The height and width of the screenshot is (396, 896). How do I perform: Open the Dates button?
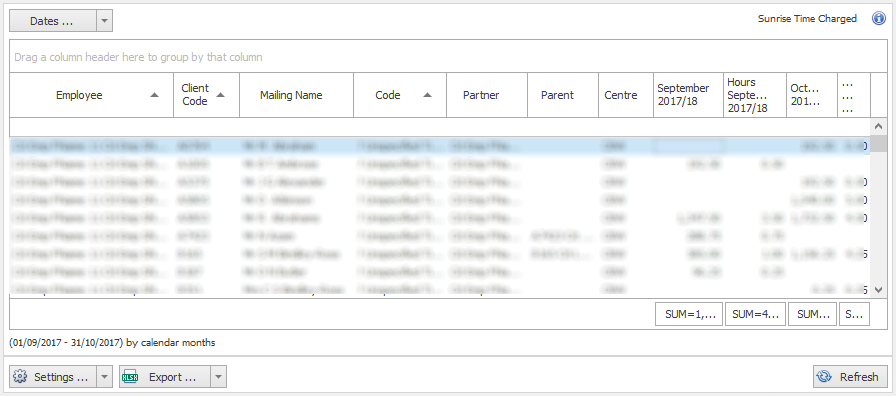point(53,21)
